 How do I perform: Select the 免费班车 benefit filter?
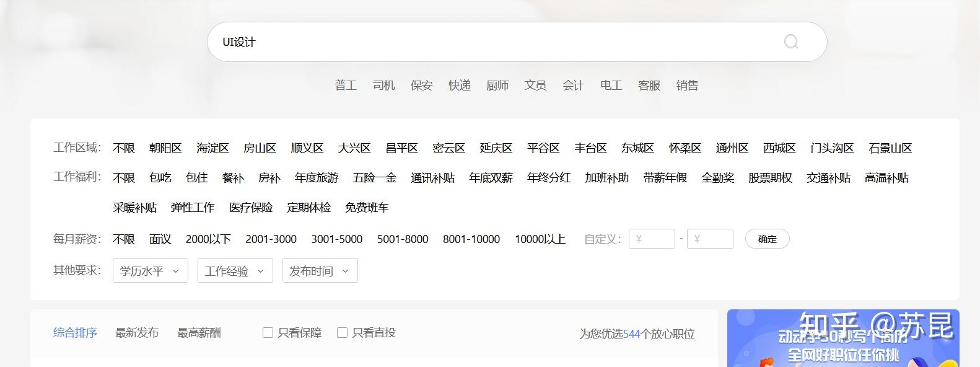367,208
